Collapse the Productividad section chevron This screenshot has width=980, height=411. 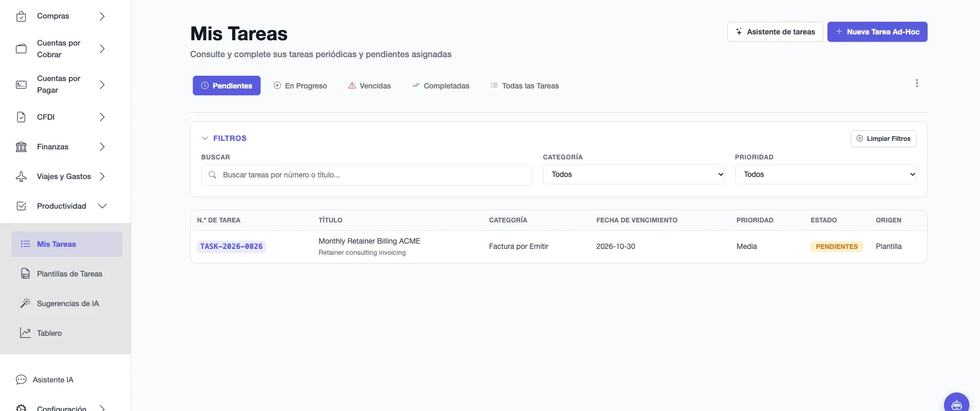pos(102,206)
